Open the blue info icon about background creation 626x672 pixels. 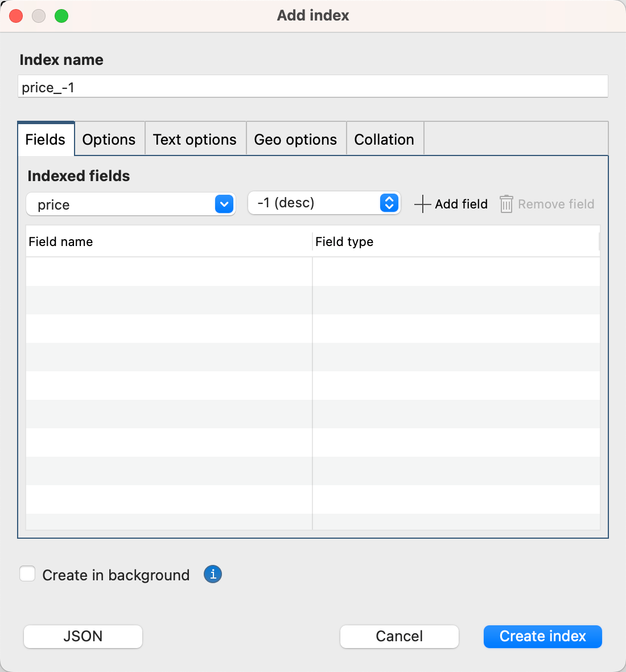point(213,574)
